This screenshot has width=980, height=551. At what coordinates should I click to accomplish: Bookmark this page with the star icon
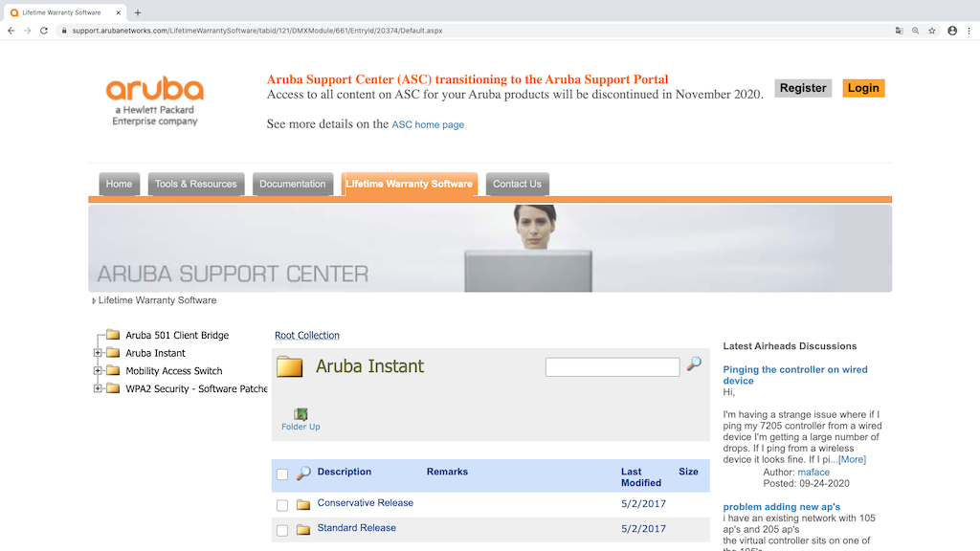[x=931, y=31]
